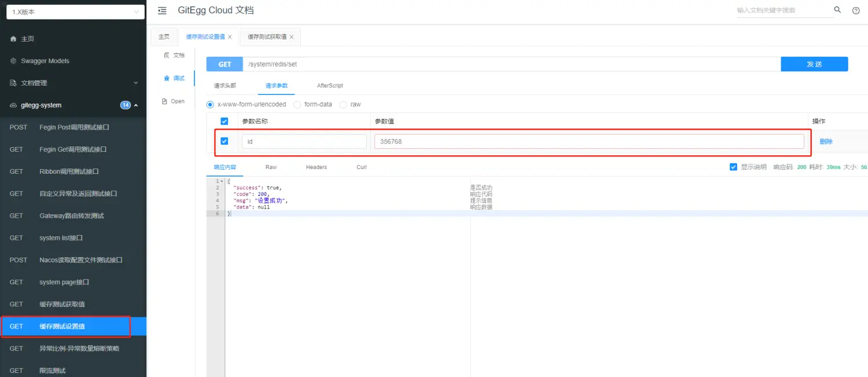Viewport: 868px width, 377px height.
Task: Open Nacos读取配置文件测试接口 item
Action: 73,260
